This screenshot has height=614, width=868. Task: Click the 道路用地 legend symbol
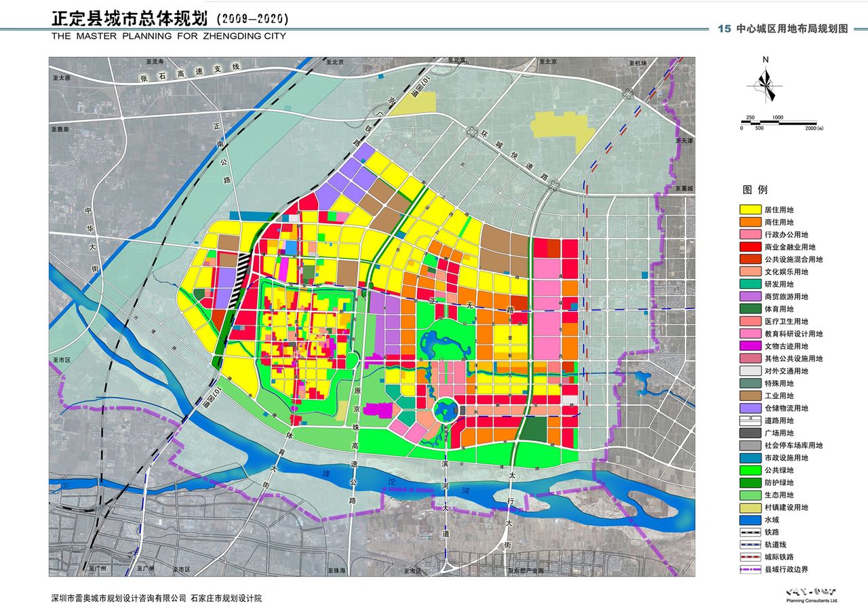(749, 421)
